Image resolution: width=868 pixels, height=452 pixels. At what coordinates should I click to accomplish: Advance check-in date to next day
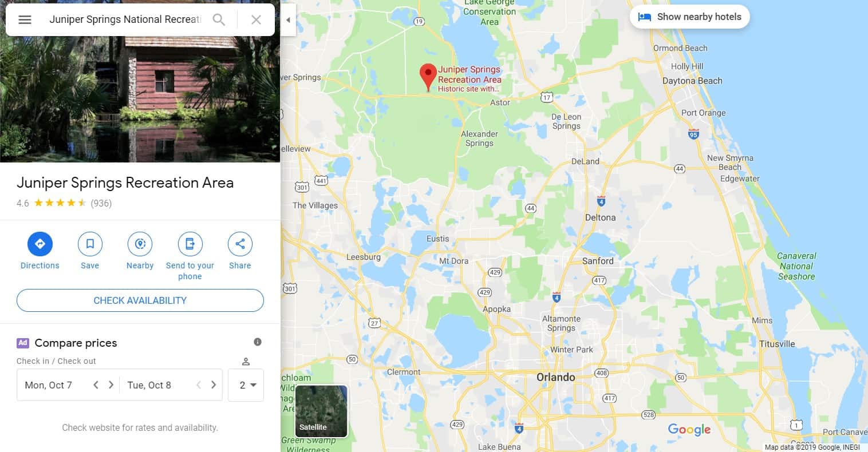tap(111, 385)
